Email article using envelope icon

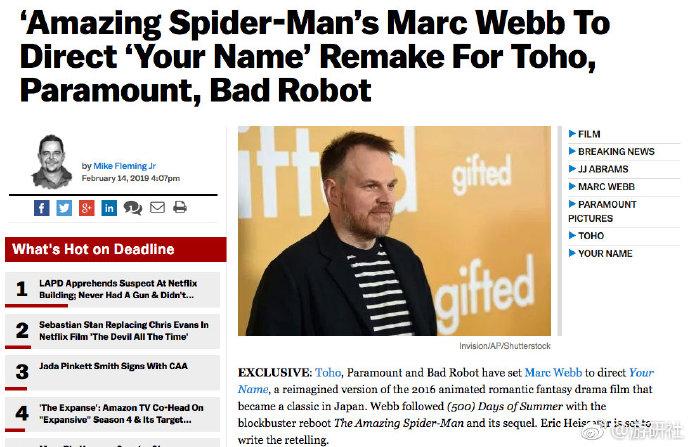[157, 207]
